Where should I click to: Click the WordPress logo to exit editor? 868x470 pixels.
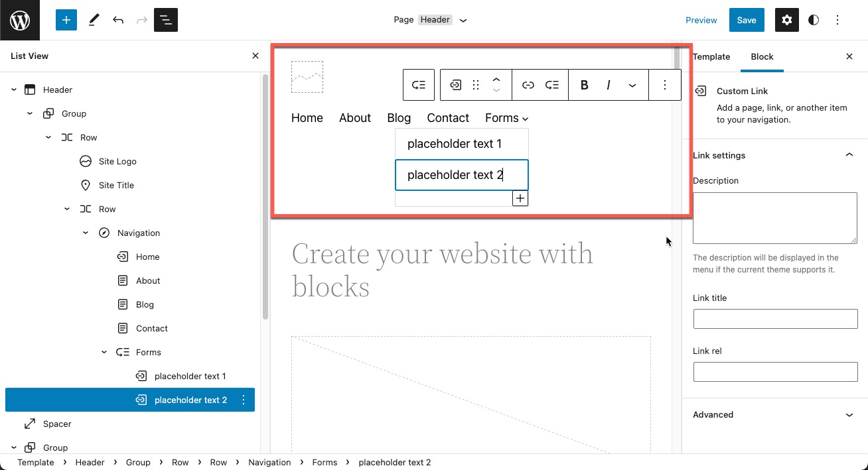tap(20, 20)
